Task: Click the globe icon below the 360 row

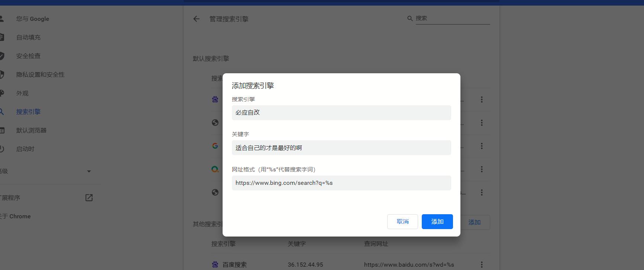Action: (x=215, y=192)
